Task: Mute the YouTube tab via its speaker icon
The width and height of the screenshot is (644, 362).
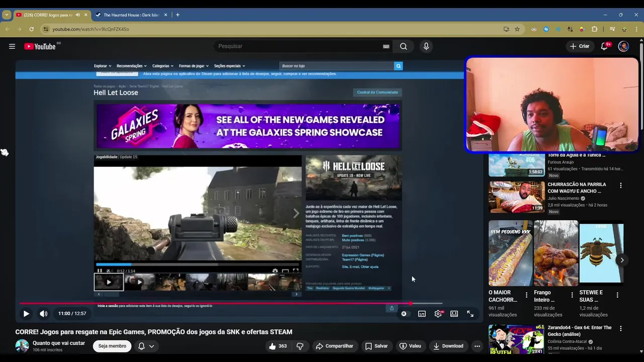Action: (77, 15)
